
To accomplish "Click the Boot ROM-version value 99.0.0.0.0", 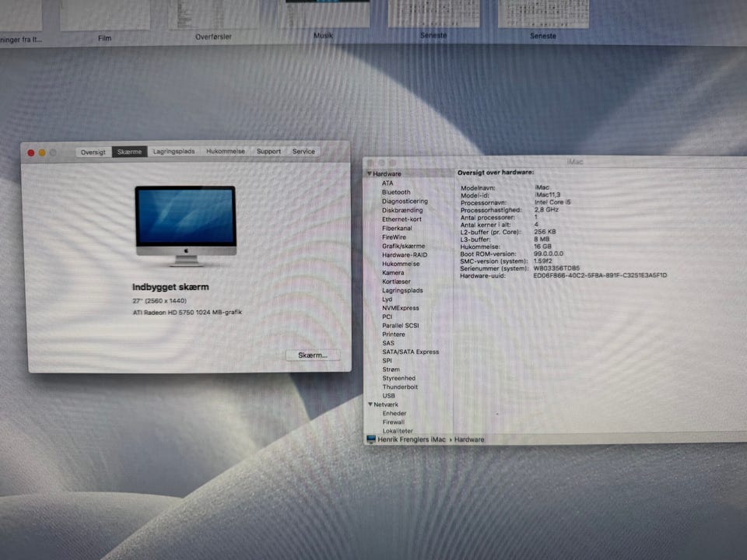I will click(549, 254).
